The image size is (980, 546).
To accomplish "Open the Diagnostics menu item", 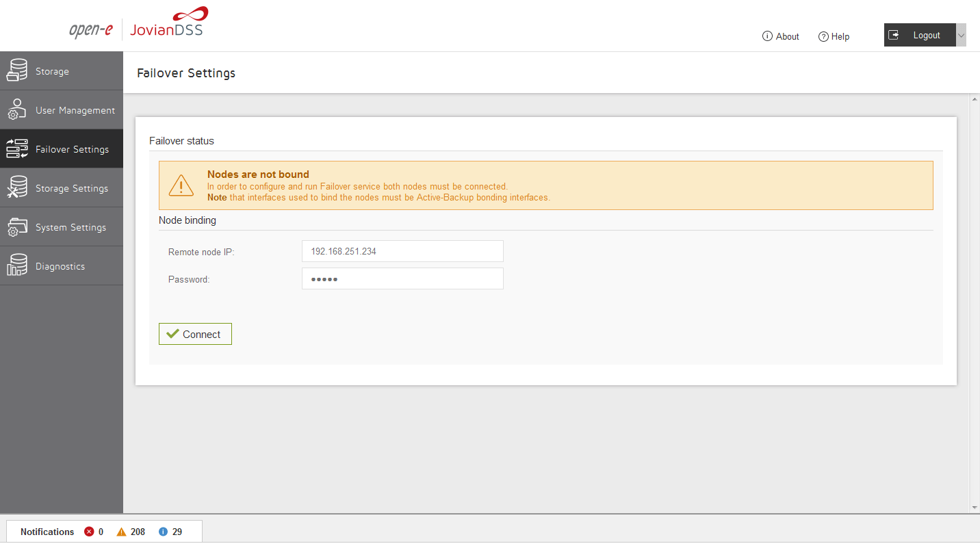I will [x=60, y=266].
